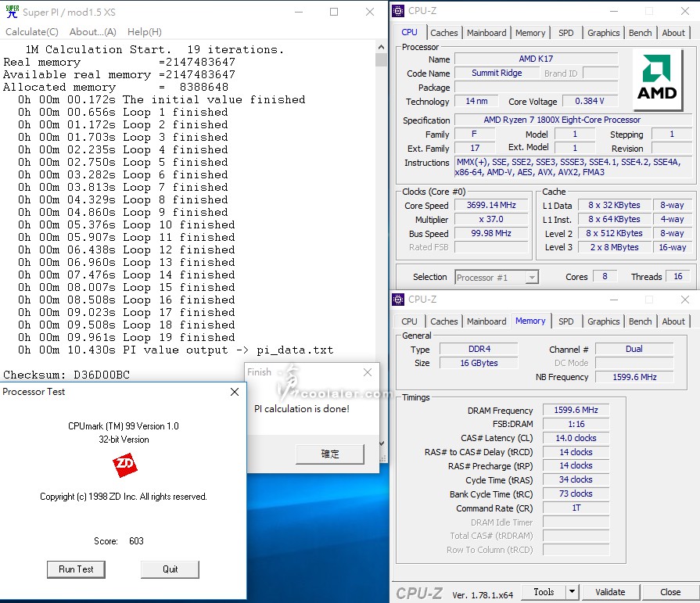Show Graphics tab in memory timings CPU-Z window

point(604,321)
